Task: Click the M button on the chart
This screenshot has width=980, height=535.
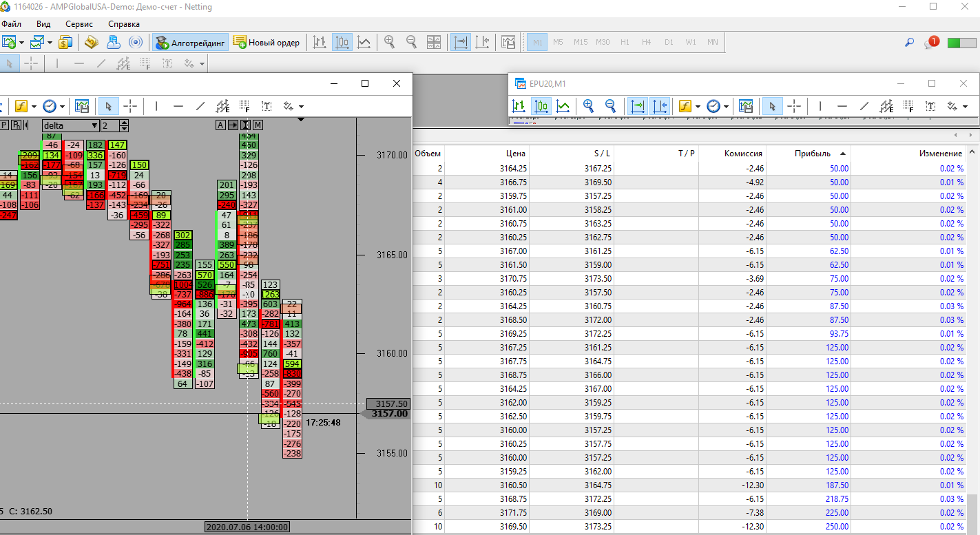Action: tap(258, 125)
